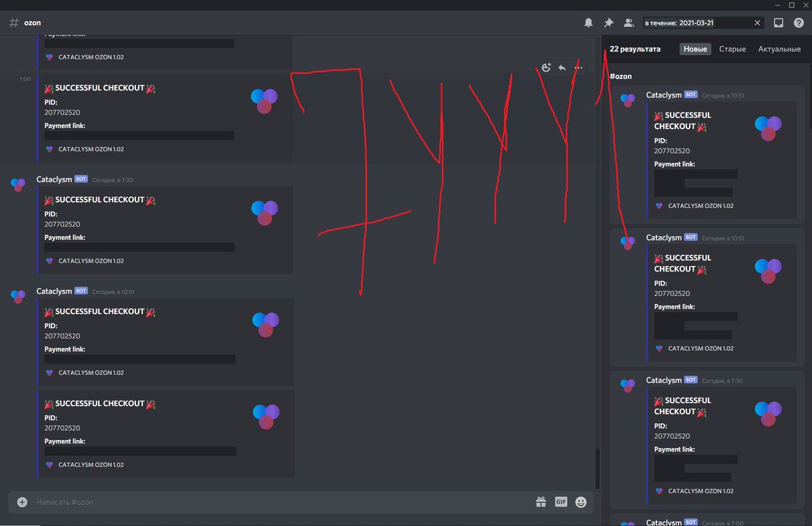Click timestamp Сегодня, в 7:30 in chat
Viewport: 812px width, 526px height.
112,180
